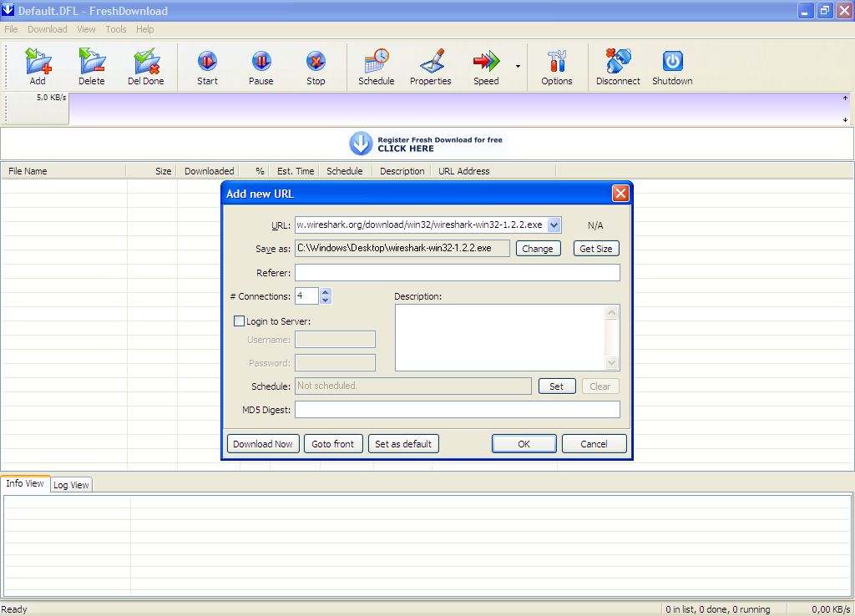Viewport: 855px width, 616px height.
Task: Click into the URL text field
Action: pyautogui.click(x=421, y=225)
